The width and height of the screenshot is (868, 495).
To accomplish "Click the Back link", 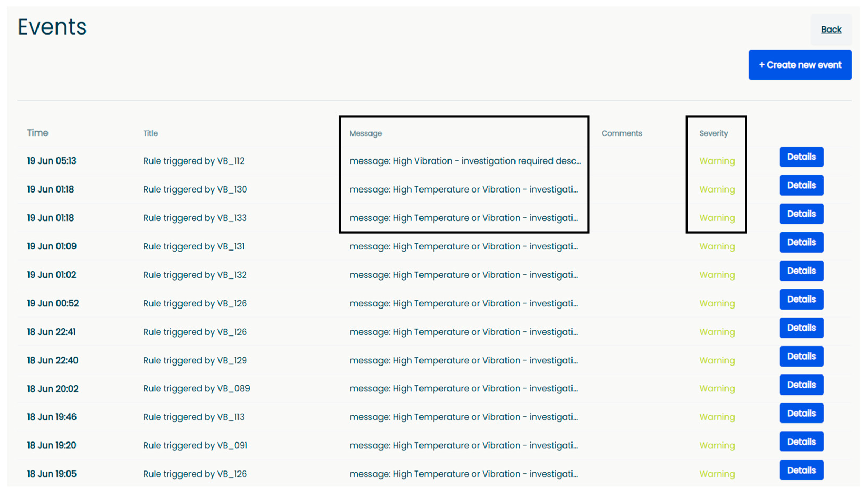I will [831, 30].
